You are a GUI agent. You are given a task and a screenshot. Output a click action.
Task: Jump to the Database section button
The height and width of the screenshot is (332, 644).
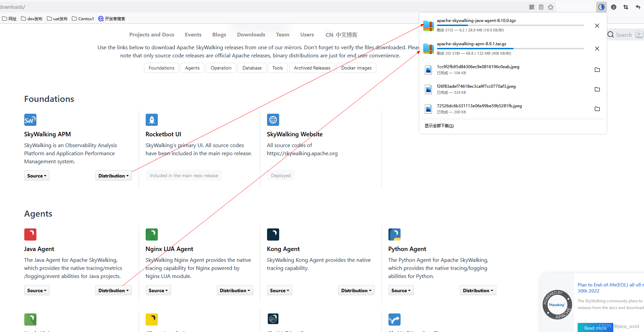tap(252, 68)
